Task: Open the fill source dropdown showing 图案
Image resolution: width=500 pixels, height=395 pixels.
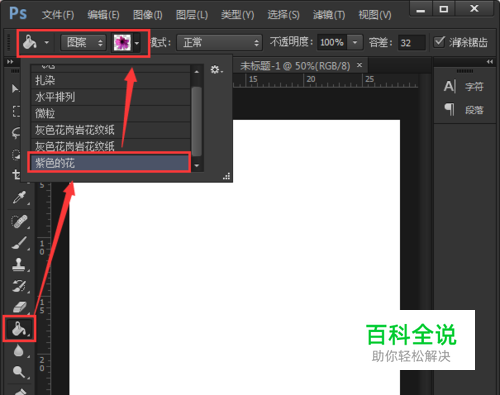Action: click(83, 43)
